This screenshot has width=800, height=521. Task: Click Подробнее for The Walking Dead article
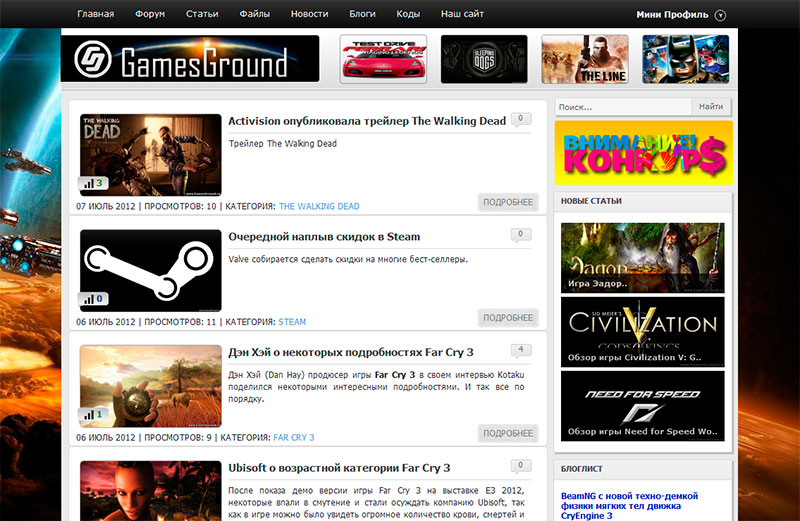point(508,202)
